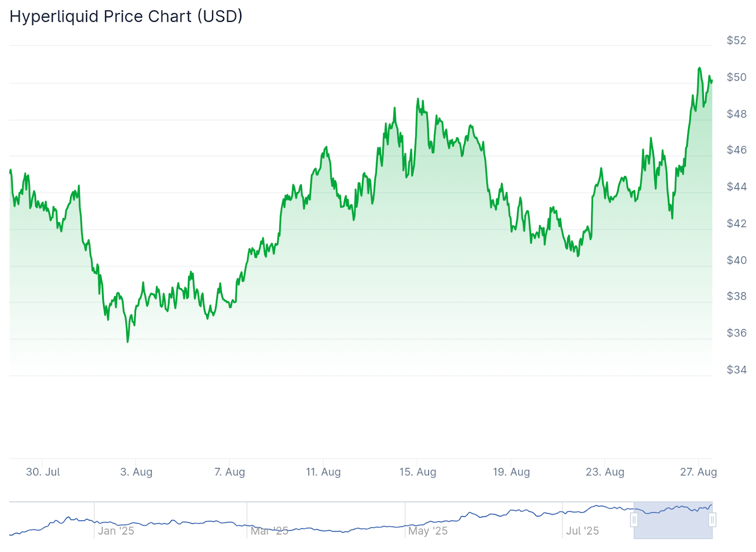Screen dimensions: 756x552
Task: Click the shaded selected range in navigator
Action: [x=673, y=525]
